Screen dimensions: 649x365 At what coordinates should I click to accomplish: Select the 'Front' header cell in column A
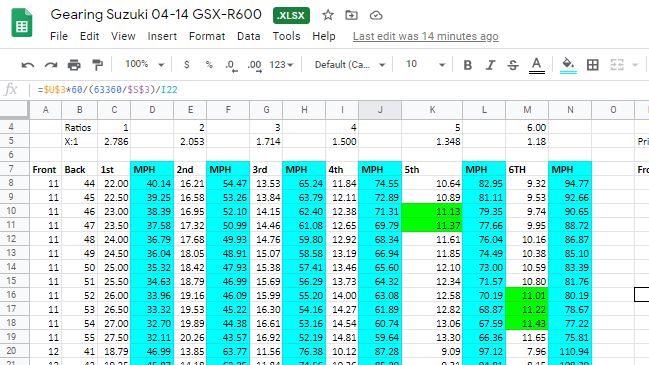click(46, 169)
